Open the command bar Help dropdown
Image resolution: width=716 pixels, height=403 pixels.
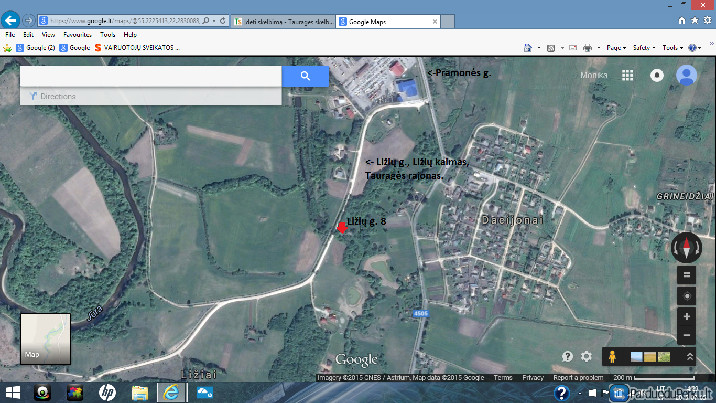pos(695,47)
